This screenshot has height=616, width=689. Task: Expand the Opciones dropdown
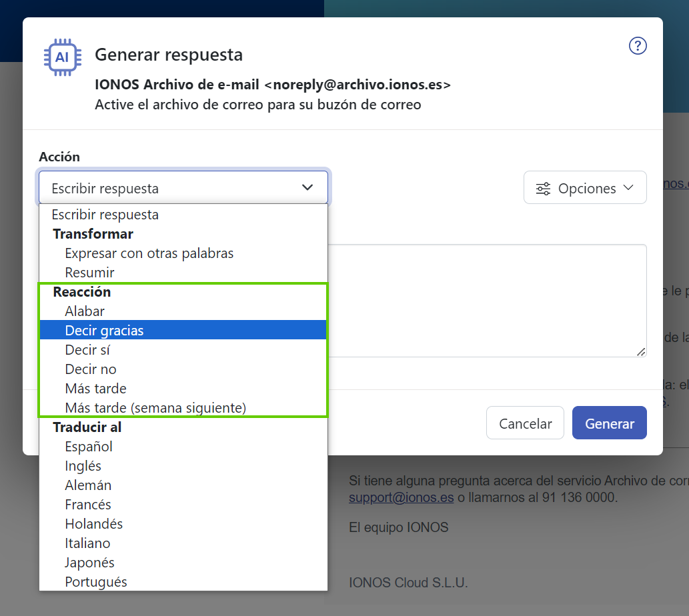tap(585, 187)
